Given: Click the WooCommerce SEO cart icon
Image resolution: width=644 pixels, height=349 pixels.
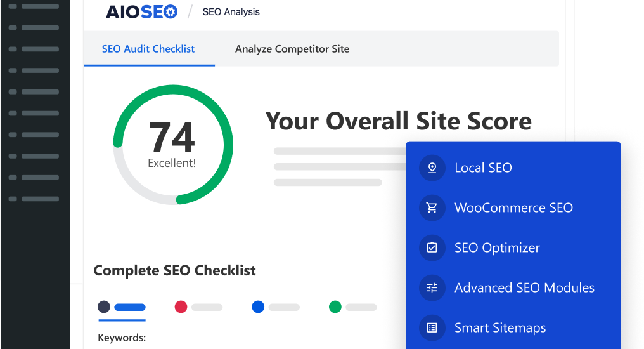Looking at the screenshot, I should click(x=432, y=207).
